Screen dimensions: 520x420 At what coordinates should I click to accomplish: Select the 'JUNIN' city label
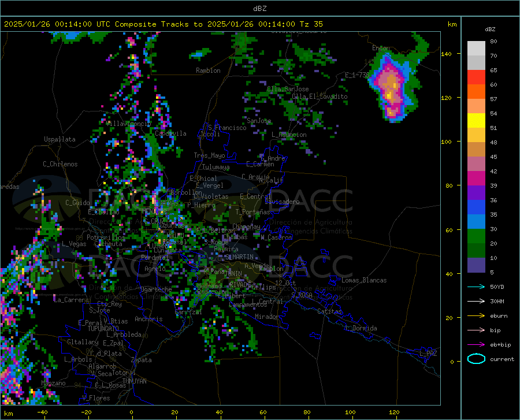(x=233, y=273)
